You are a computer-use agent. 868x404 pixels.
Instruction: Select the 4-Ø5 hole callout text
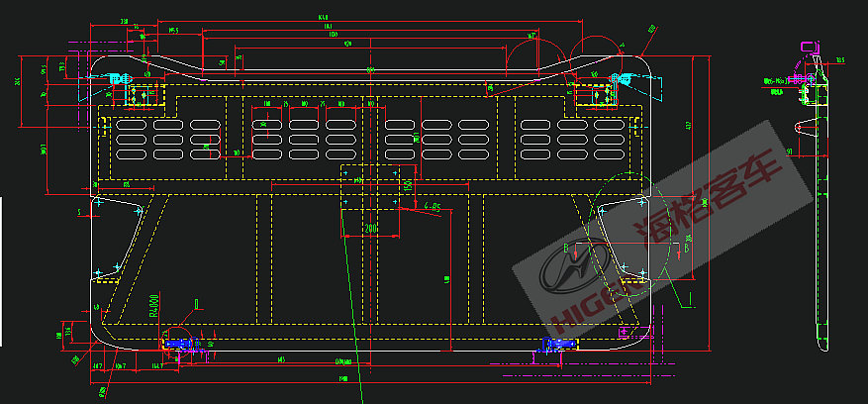tap(432, 206)
